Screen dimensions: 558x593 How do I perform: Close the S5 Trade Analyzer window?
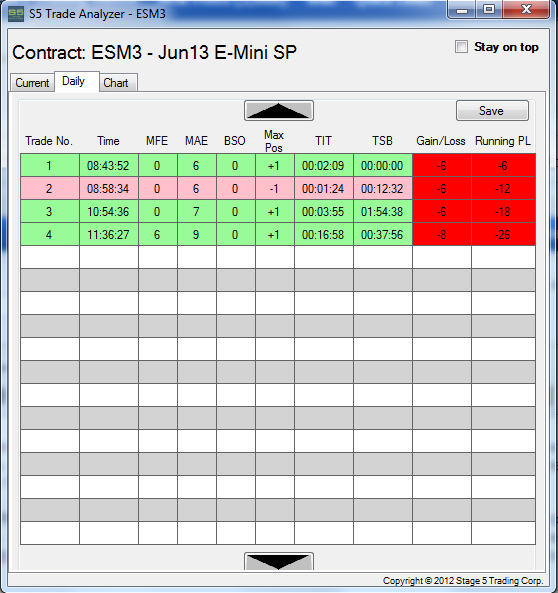coord(526,9)
